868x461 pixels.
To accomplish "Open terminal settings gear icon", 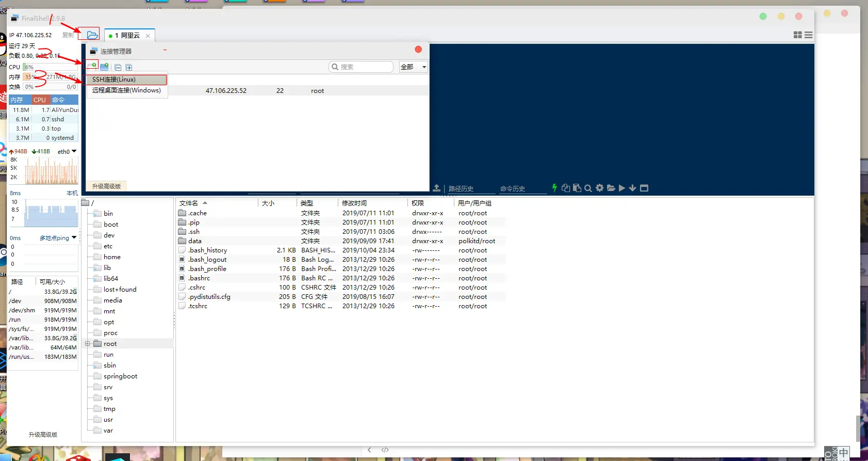I will point(599,188).
